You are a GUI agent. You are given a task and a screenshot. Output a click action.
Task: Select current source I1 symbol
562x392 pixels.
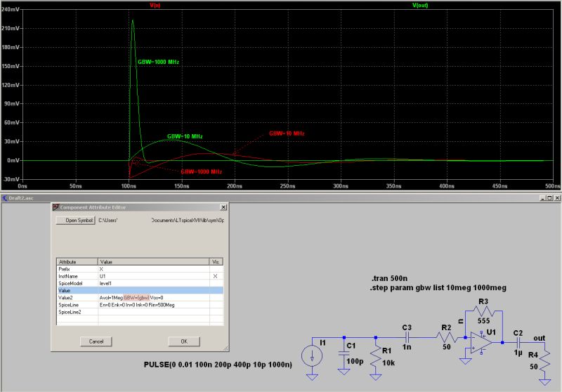tap(312, 355)
